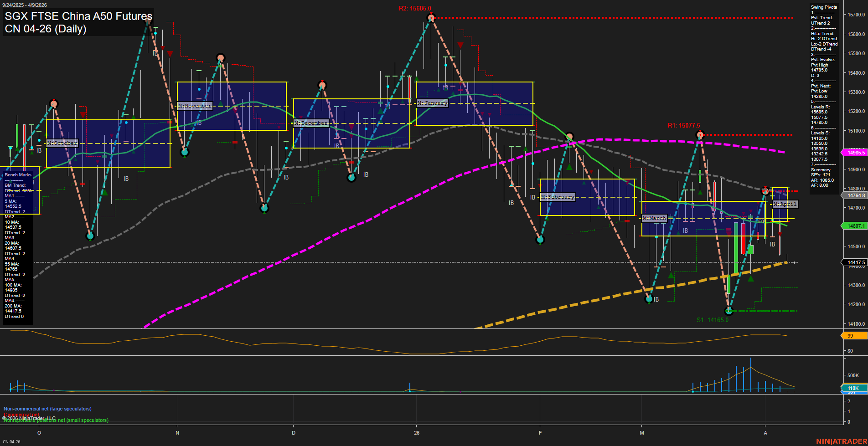The image size is (868, 446).
Task: Click the M:April label on the chart
Action: coord(785,205)
